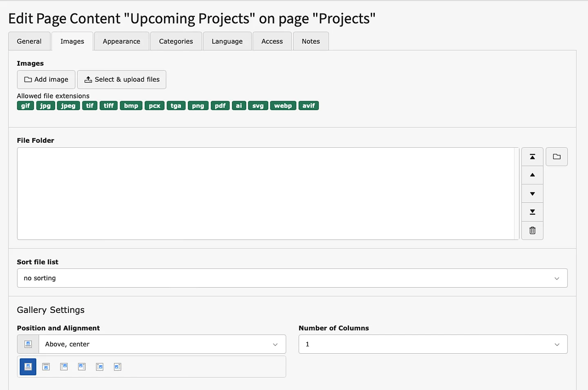
Task: Switch to the Appearance tab
Action: [121, 41]
